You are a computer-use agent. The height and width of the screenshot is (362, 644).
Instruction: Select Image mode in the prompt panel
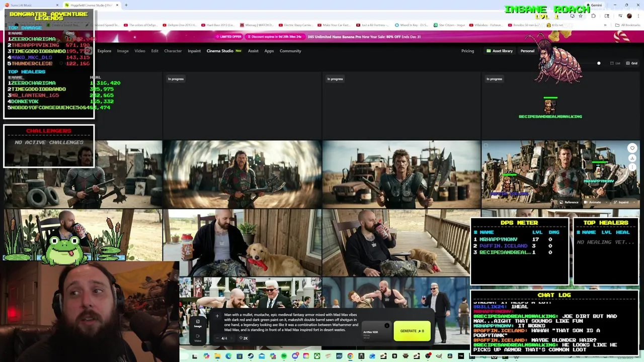click(198, 323)
